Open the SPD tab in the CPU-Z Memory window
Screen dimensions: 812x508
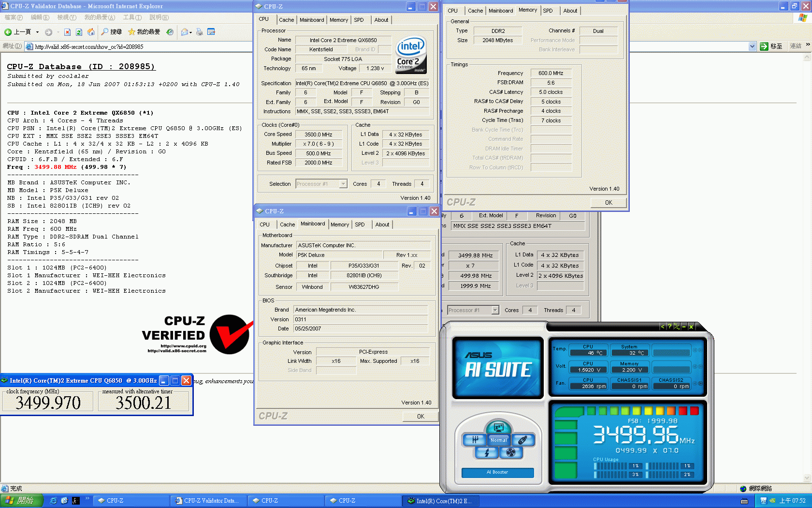pyautogui.click(x=548, y=11)
